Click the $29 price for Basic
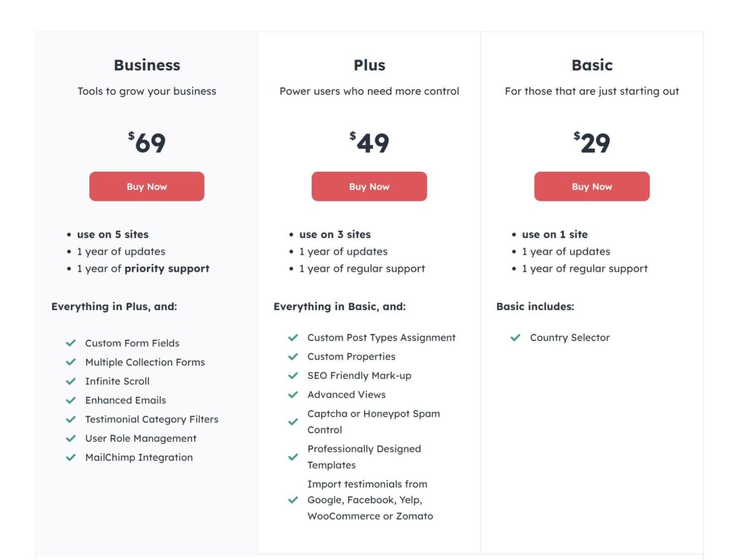The image size is (741, 560). coord(591,142)
